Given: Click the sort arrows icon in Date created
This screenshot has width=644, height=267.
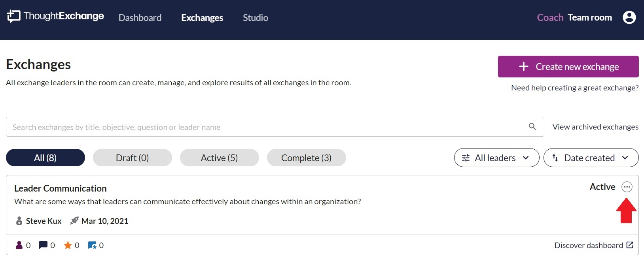Looking at the screenshot, I should 555,158.
